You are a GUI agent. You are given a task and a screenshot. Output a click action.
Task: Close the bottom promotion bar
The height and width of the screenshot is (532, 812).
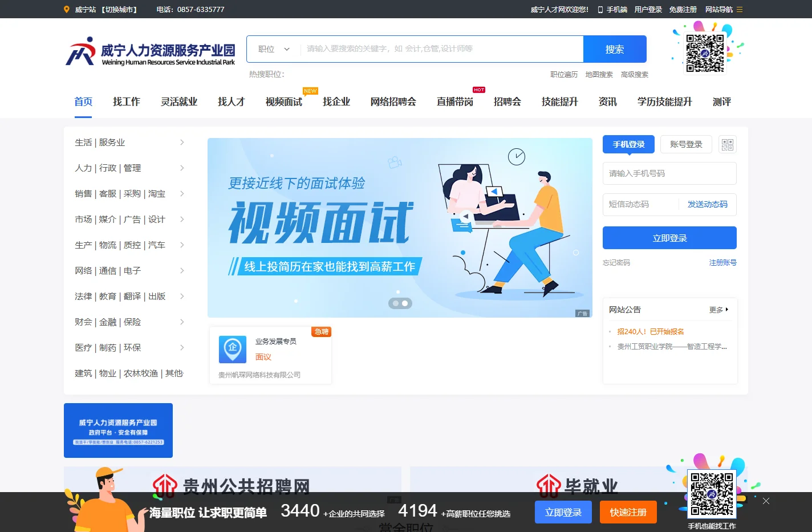pos(766,501)
